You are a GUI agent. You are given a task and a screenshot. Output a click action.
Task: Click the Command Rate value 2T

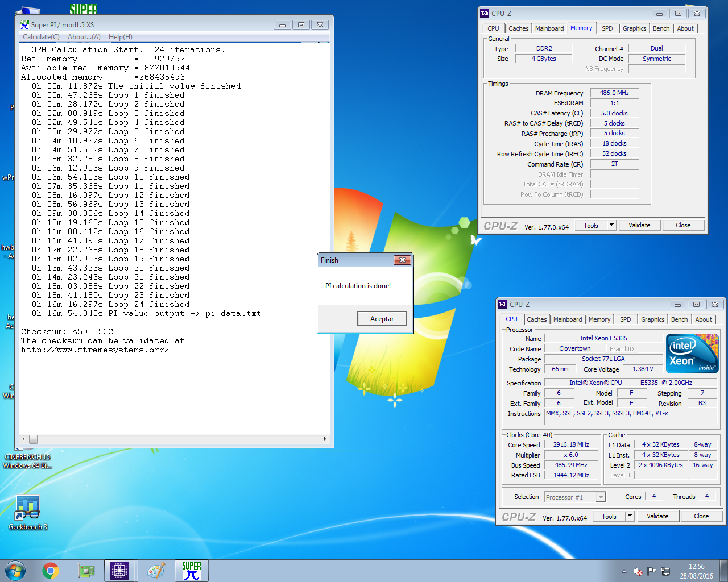[x=614, y=164]
